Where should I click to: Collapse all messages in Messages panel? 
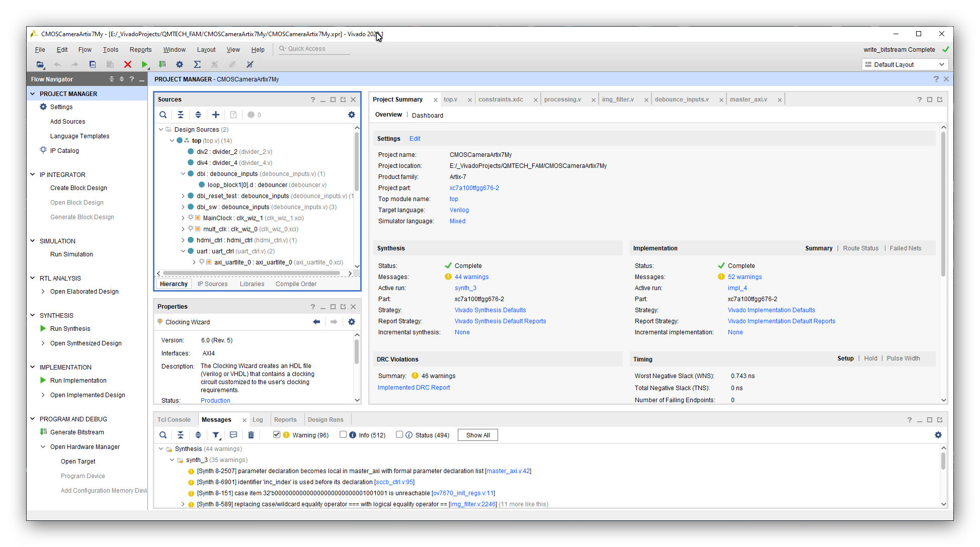[x=181, y=435]
